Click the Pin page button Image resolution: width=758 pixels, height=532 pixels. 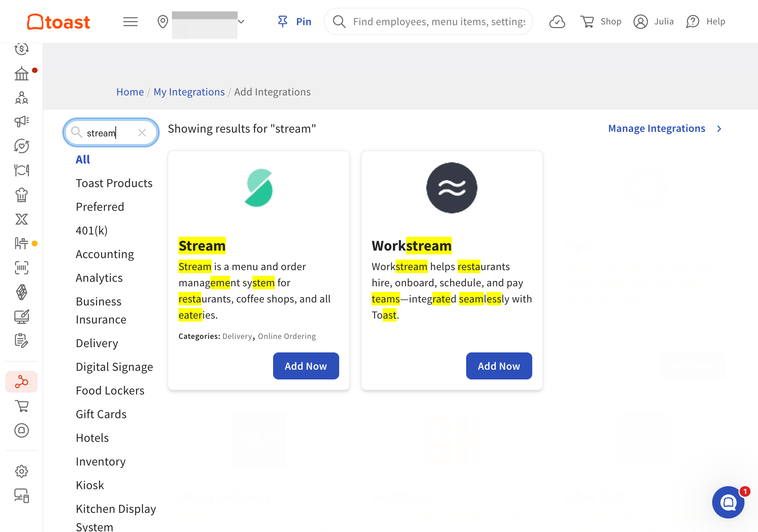coord(294,22)
